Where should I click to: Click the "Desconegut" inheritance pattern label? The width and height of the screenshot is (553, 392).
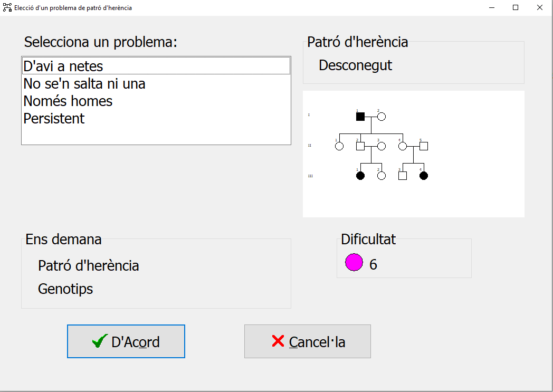coord(356,65)
